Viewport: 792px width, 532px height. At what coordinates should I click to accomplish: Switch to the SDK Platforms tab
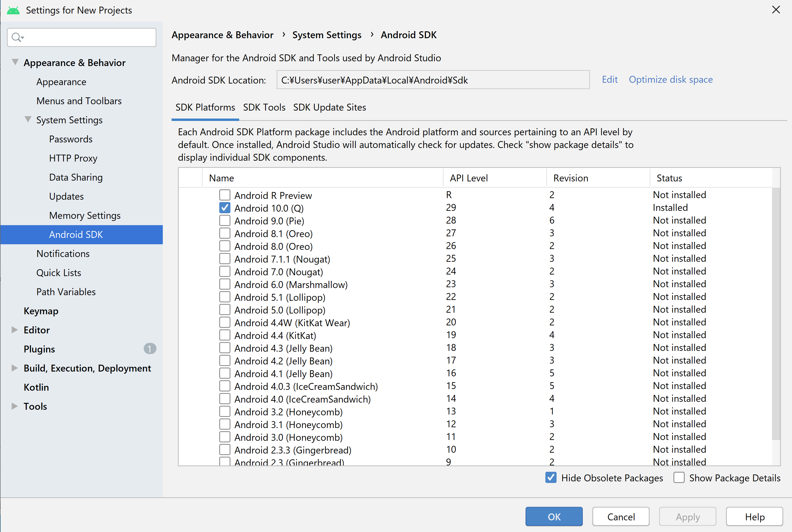[205, 108]
